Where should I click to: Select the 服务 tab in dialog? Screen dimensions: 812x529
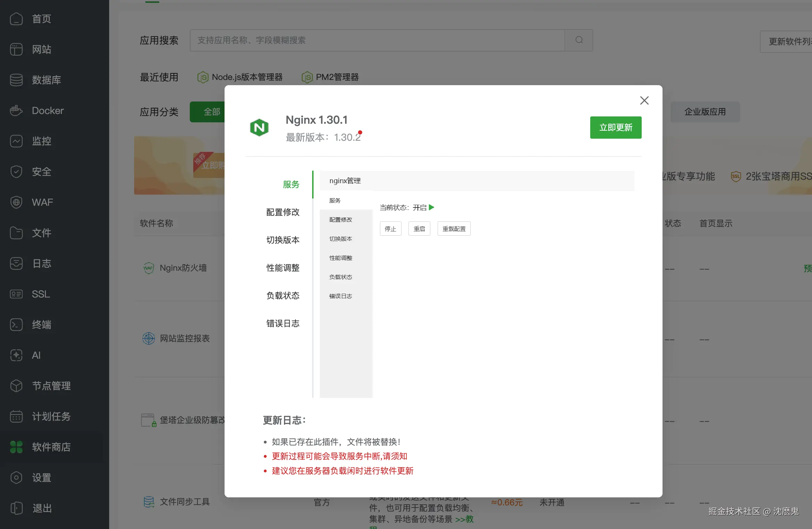291,184
